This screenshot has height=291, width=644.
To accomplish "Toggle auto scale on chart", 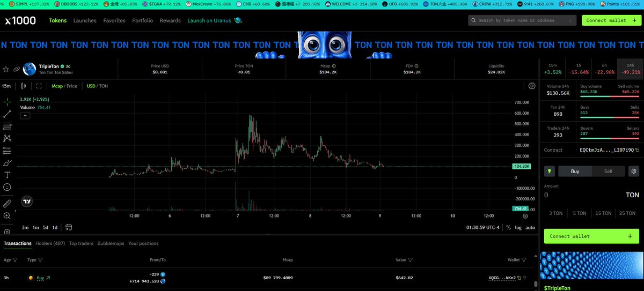I will (530, 227).
